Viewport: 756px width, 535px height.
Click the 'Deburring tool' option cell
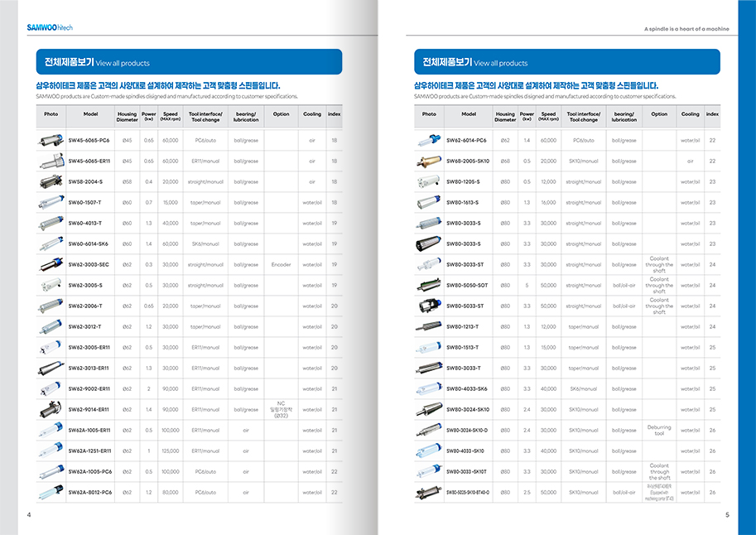[x=659, y=430]
